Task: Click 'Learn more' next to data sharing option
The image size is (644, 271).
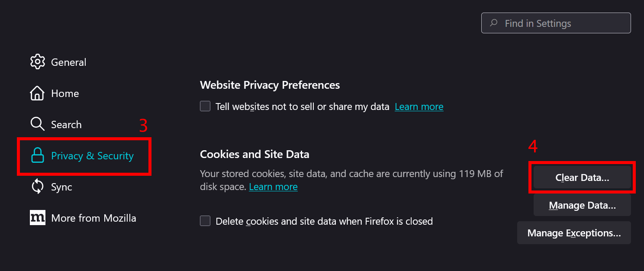Action: tap(419, 106)
